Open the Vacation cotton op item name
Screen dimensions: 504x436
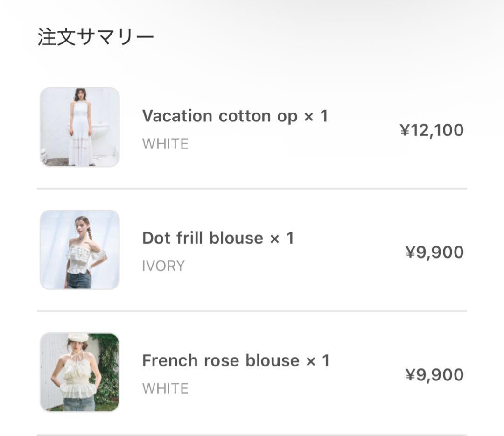point(219,116)
